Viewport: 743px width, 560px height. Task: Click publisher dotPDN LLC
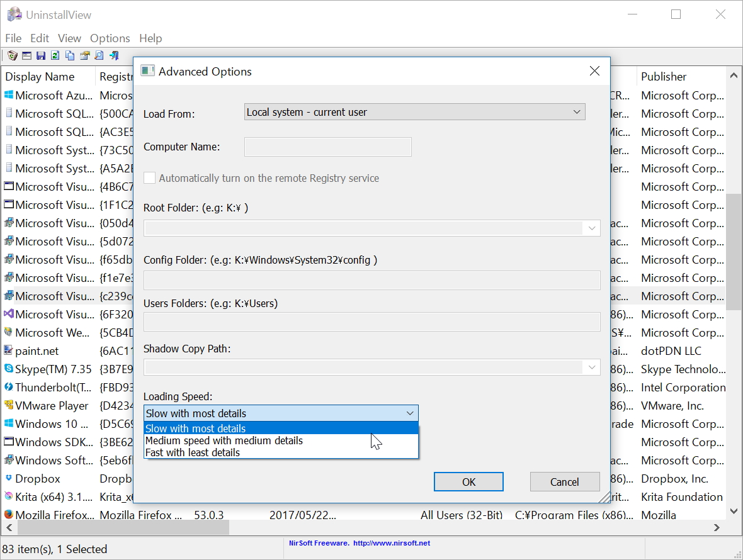pos(671,350)
